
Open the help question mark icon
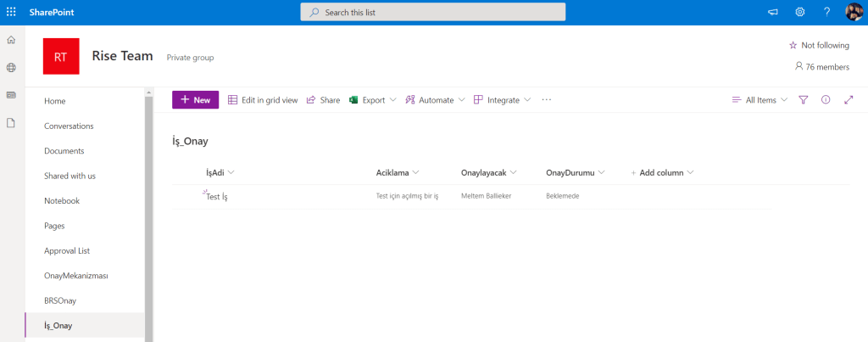826,12
